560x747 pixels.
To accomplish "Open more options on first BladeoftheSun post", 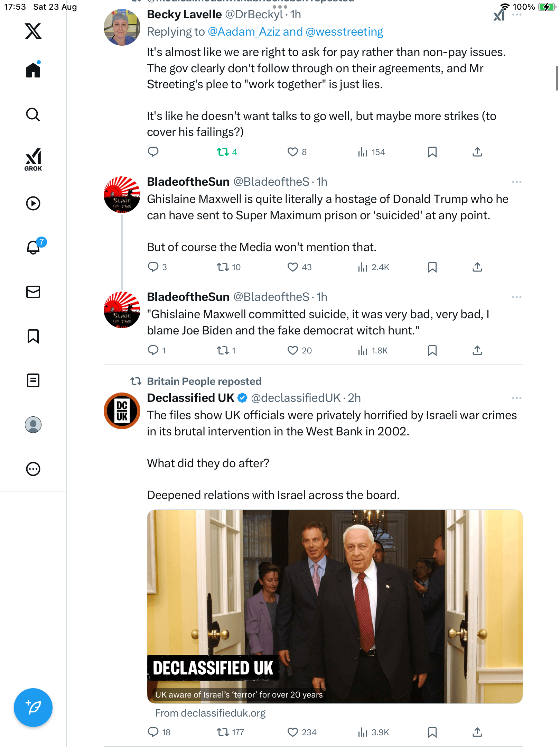I will tap(516, 182).
